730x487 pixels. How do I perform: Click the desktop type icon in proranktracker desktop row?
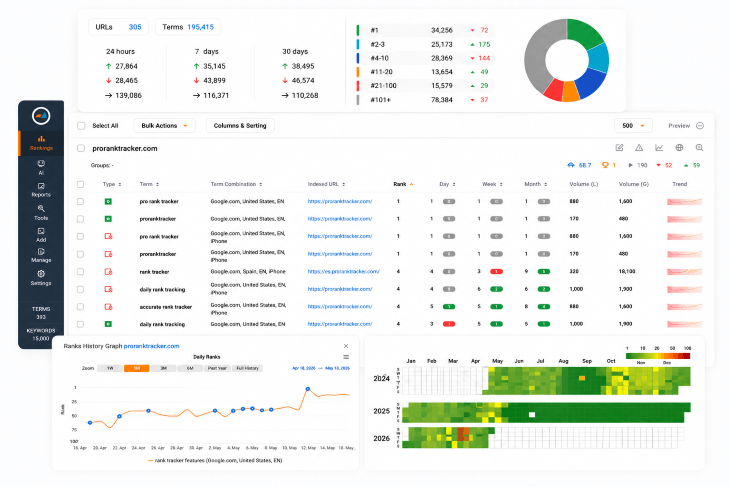108,219
